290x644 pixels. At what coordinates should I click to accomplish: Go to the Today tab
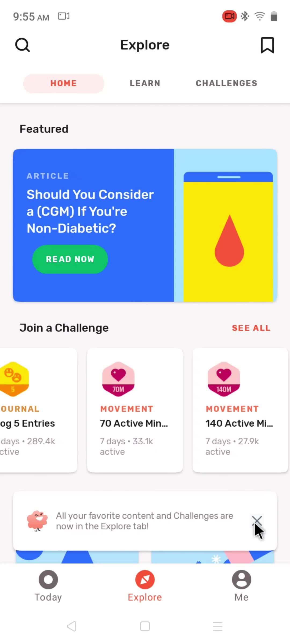point(48,586)
